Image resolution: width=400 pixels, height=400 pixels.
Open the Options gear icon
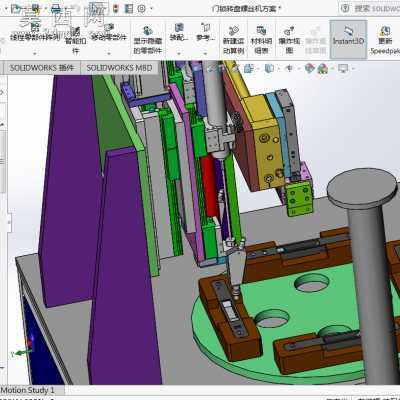(x=142, y=8)
